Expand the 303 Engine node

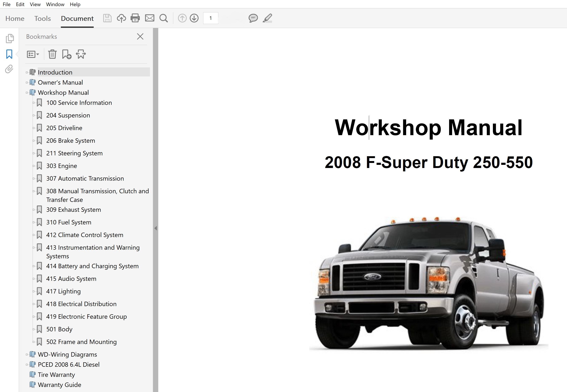point(34,166)
